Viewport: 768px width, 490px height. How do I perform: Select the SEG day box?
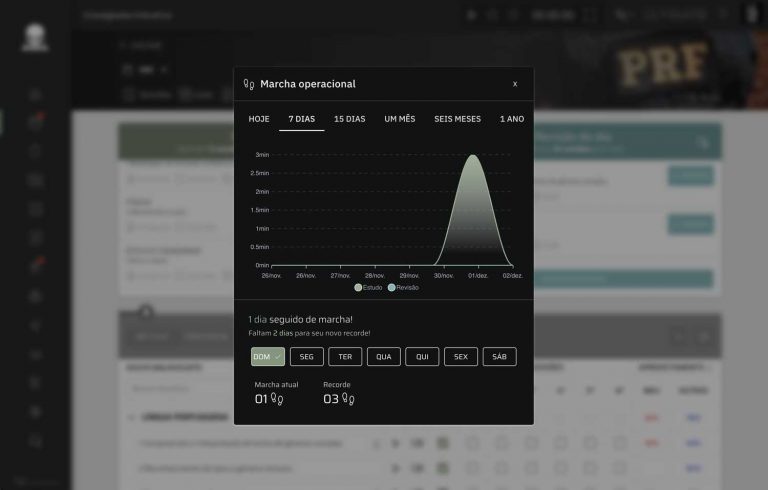click(306, 356)
